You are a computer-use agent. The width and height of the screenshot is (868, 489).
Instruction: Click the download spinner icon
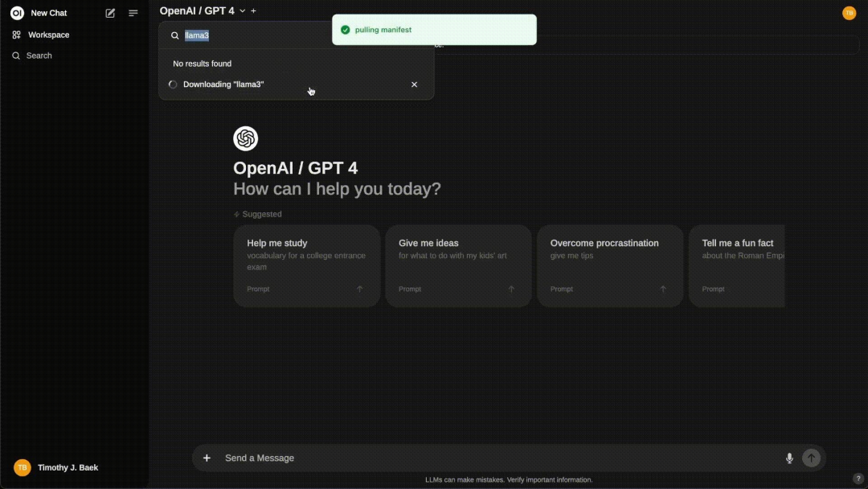coord(173,84)
